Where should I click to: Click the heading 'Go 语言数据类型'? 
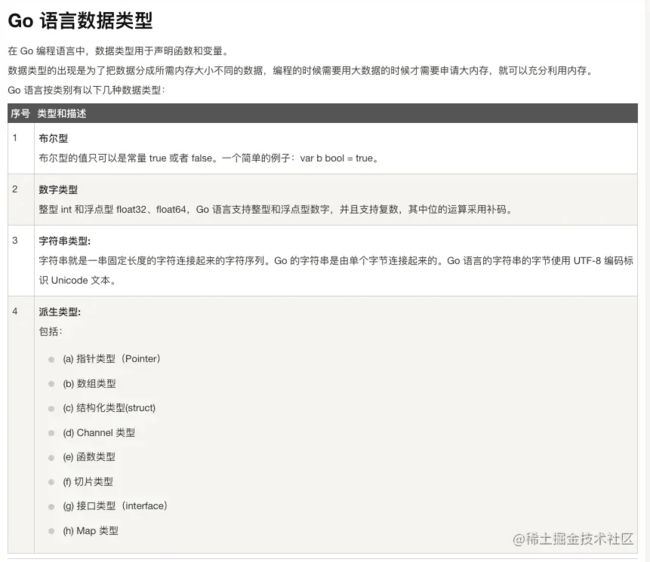coord(80,20)
